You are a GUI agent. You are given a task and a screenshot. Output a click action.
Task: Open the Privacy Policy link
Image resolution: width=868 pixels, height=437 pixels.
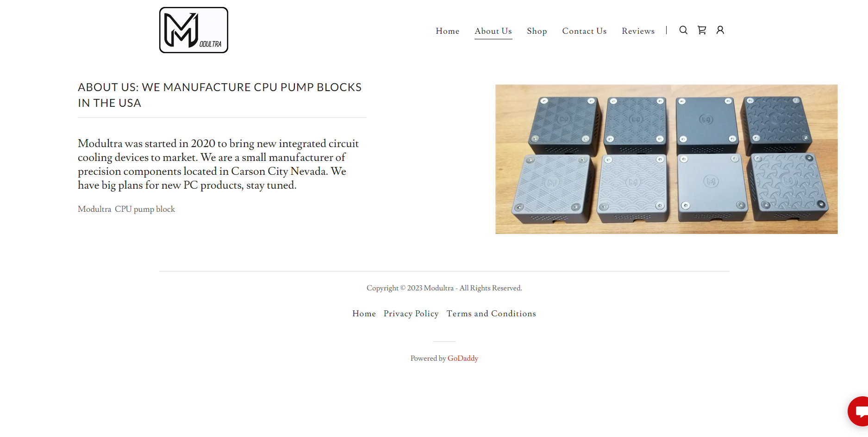pyautogui.click(x=411, y=314)
